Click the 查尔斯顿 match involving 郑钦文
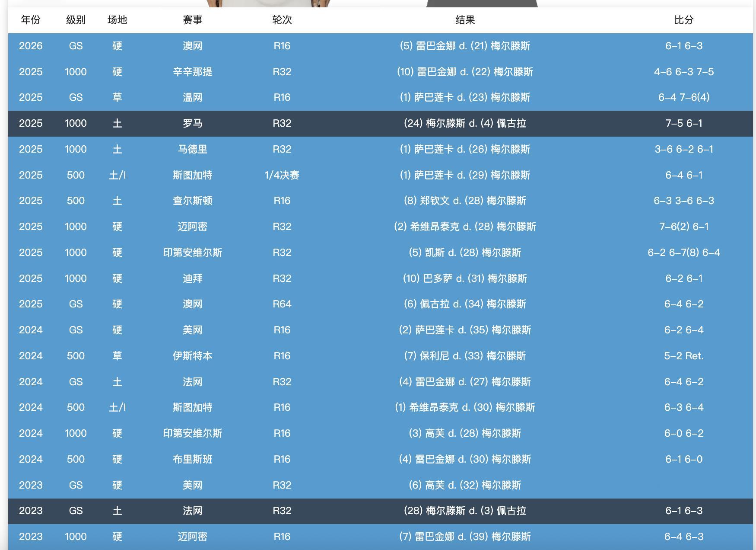Screen dimensions: 756x550 pyautogui.click(x=378, y=201)
